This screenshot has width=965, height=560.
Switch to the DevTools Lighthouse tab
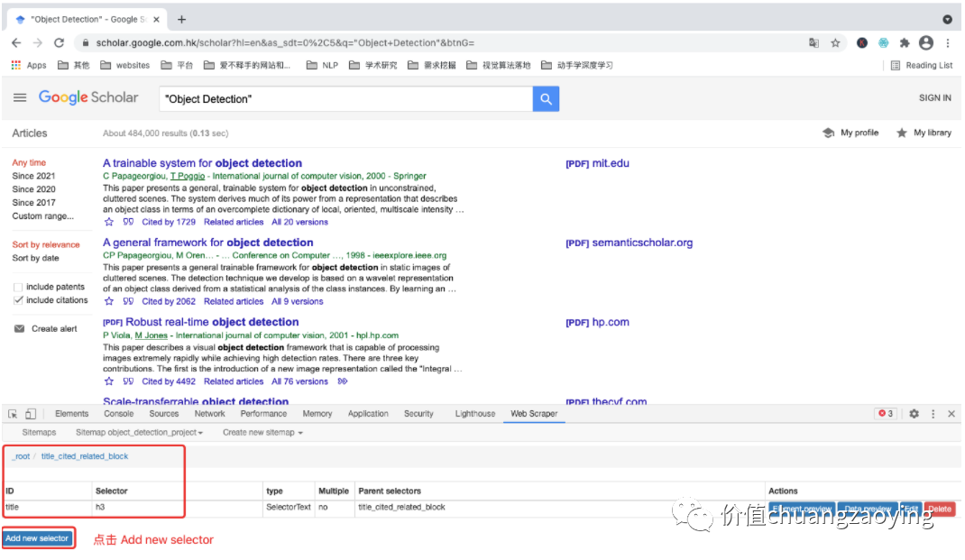coord(474,414)
